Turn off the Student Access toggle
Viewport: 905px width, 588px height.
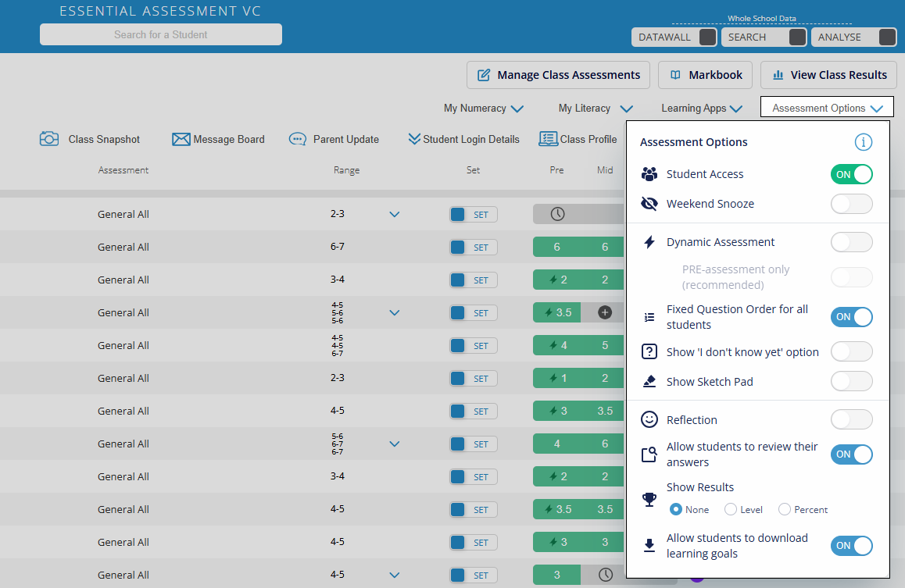(x=851, y=174)
